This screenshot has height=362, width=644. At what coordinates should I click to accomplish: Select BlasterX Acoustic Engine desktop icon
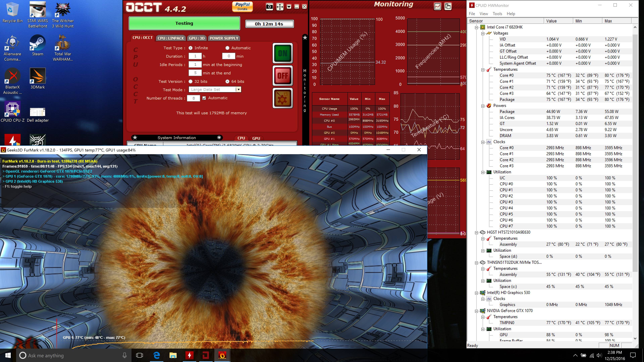(x=13, y=81)
